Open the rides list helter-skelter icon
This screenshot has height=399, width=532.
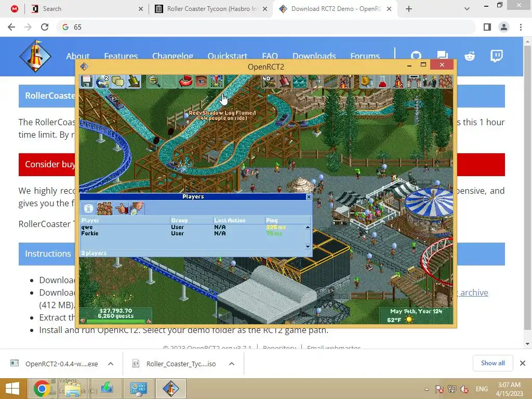(398, 82)
